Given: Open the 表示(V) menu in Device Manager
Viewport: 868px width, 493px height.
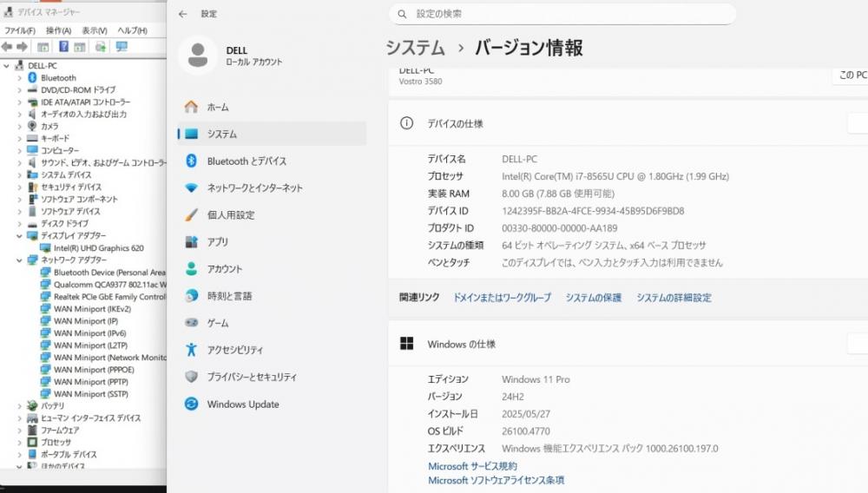Looking at the screenshot, I should [95, 30].
